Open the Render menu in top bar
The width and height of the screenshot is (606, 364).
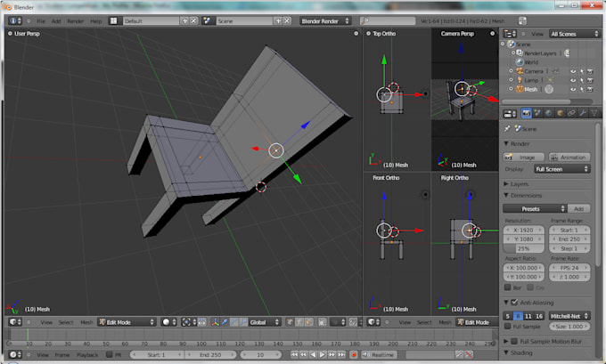tap(76, 20)
